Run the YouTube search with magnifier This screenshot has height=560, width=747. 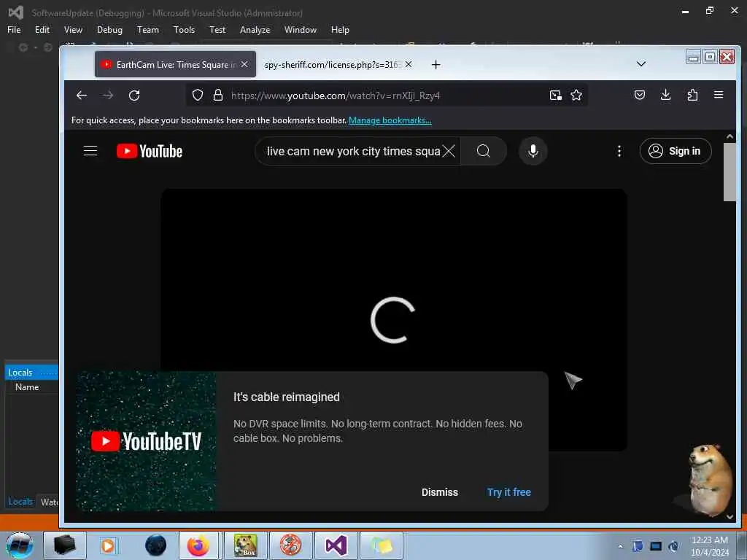tap(483, 151)
